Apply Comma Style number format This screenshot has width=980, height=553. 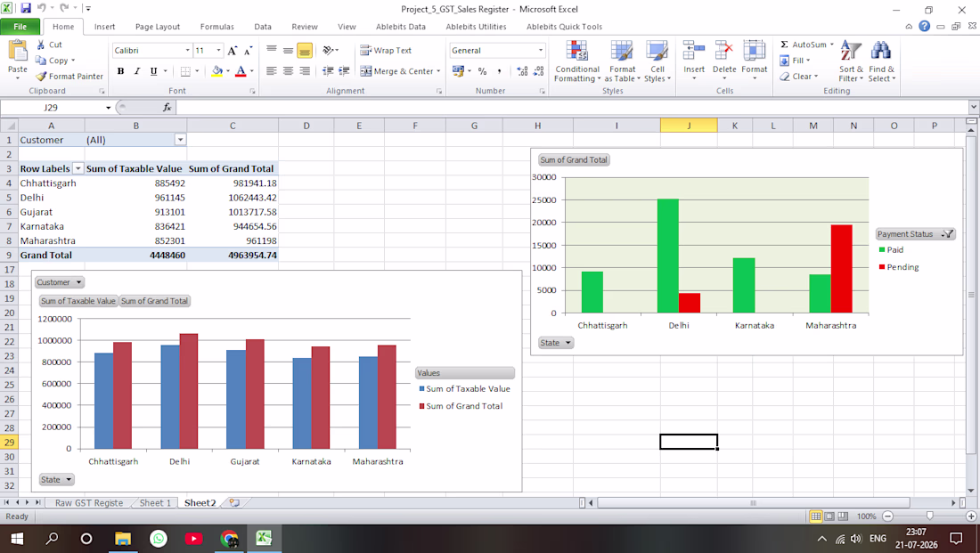(x=499, y=71)
